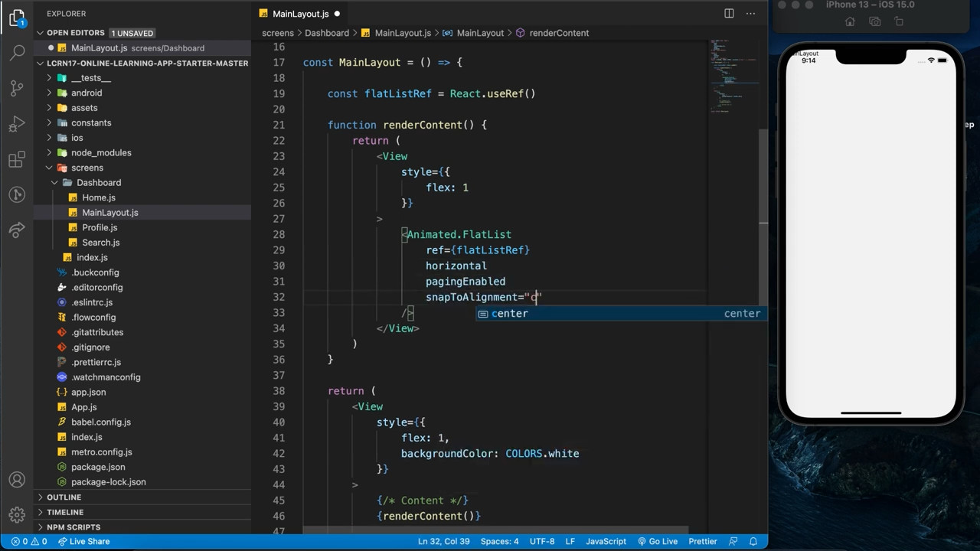Change end of line sequence LF
This screenshot has height=551, width=980.
tap(570, 541)
